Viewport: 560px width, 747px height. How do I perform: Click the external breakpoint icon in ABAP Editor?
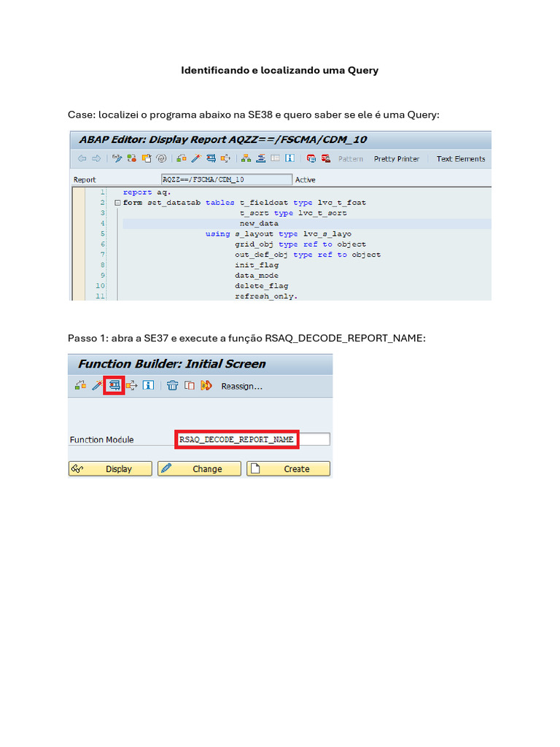tap(326, 158)
